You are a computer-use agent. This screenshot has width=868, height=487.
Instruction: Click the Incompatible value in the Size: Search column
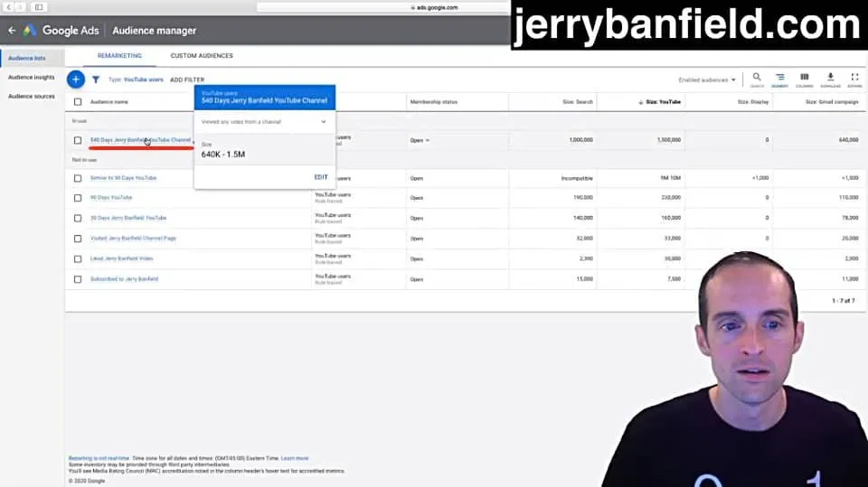click(577, 178)
